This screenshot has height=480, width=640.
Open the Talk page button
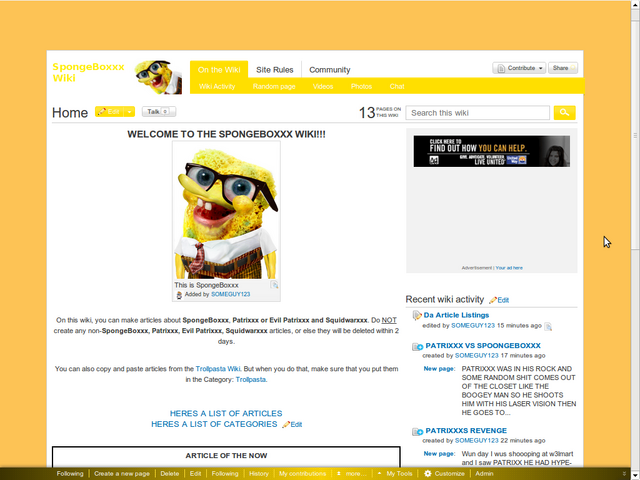(x=159, y=111)
